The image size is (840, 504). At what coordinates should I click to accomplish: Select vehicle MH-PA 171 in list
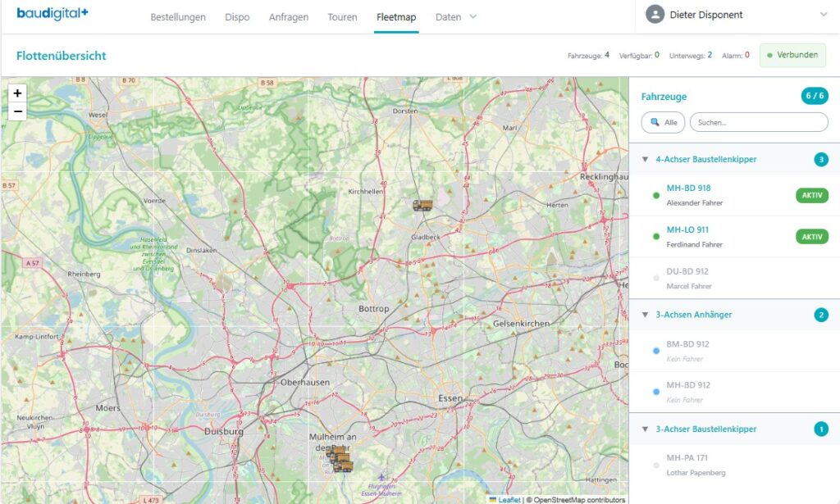pos(687,457)
